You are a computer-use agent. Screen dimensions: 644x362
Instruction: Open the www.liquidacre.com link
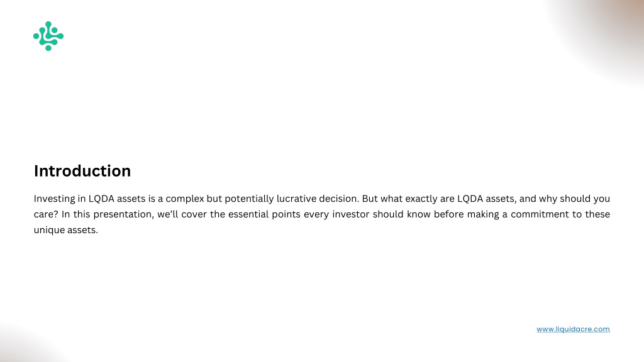(573, 329)
